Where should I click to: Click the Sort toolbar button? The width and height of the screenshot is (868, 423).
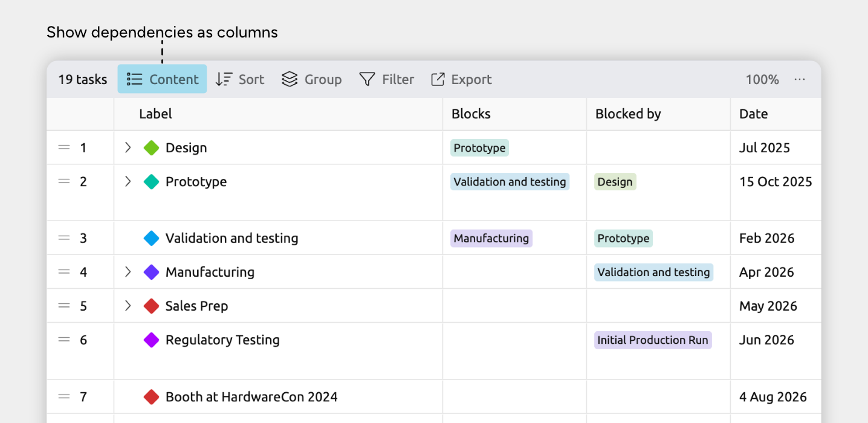click(240, 79)
